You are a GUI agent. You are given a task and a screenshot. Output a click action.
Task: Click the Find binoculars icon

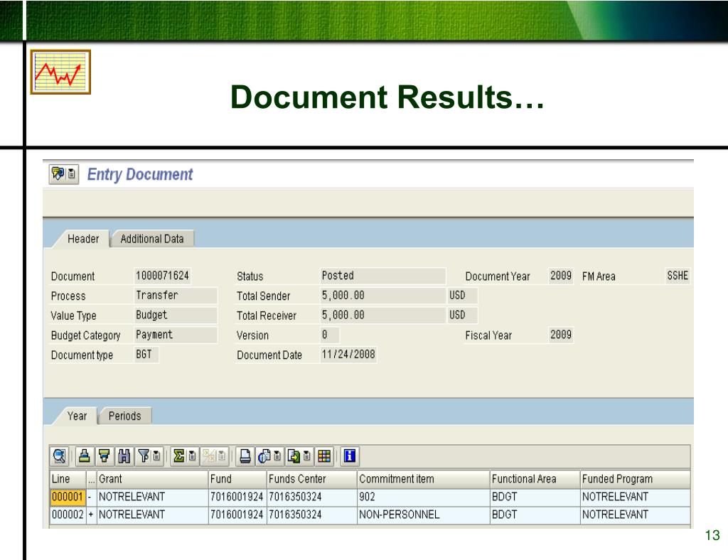124,456
